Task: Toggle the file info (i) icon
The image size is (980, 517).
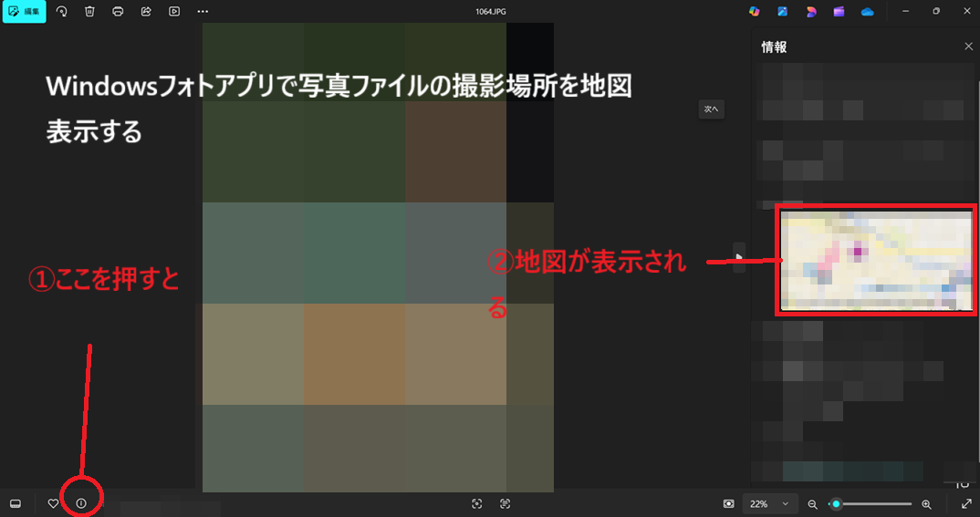Action: [81, 503]
